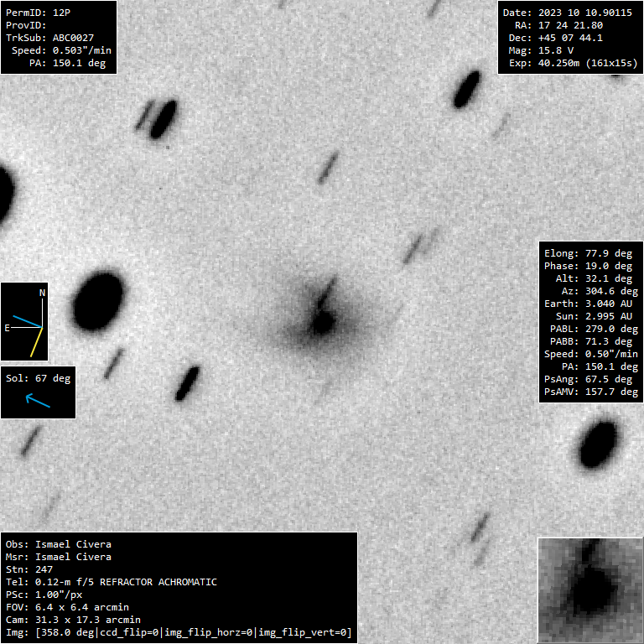Click the Stn: 247 line
Screen dimensions: 644x644
29,569
